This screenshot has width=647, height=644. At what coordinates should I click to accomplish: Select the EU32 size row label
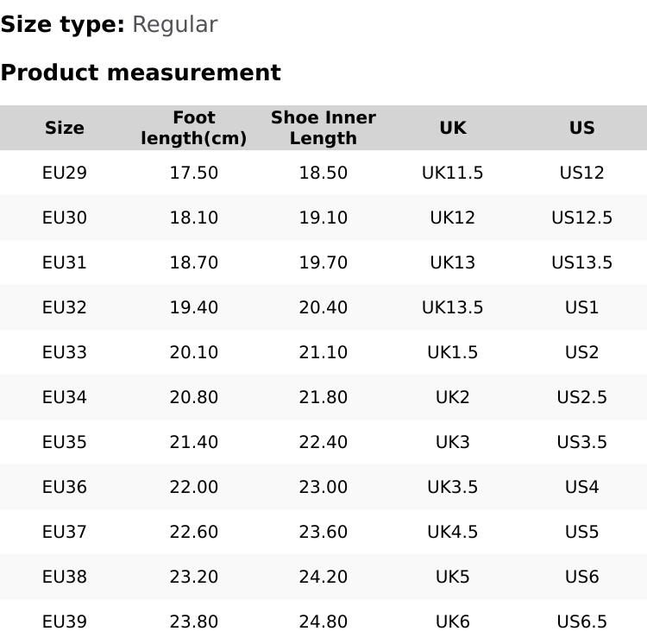coord(65,307)
